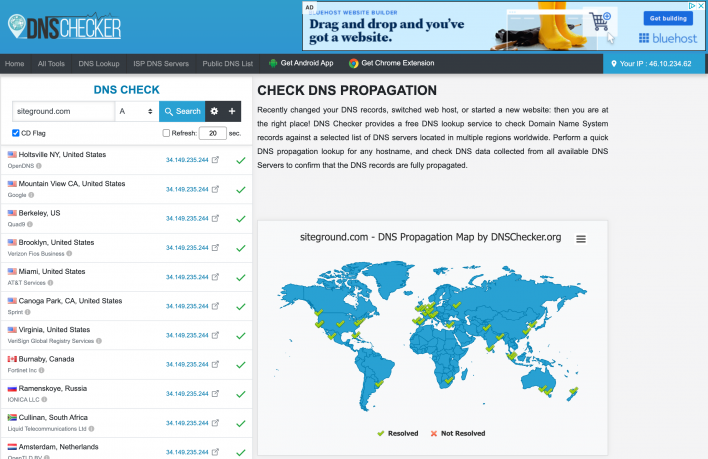The image size is (708, 459).
Task: Click IP 34.149.235.244 in Amsterdam row
Action: click(187, 452)
